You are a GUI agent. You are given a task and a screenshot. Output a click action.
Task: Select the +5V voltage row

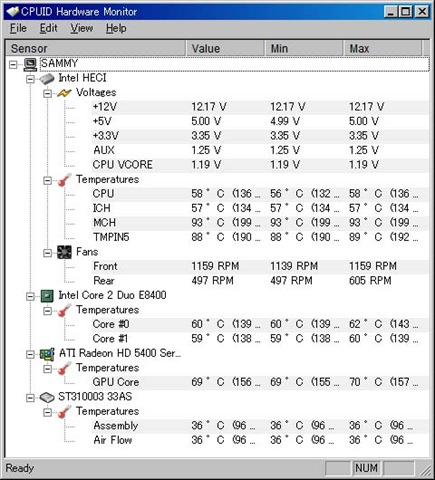coord(260,121)
